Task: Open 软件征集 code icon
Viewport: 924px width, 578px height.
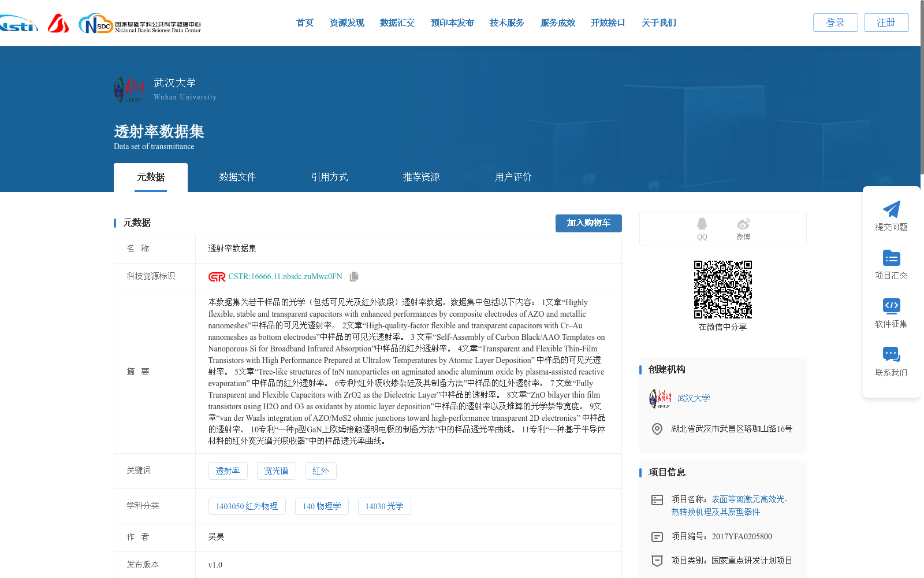Action: [x=891, y=306]
